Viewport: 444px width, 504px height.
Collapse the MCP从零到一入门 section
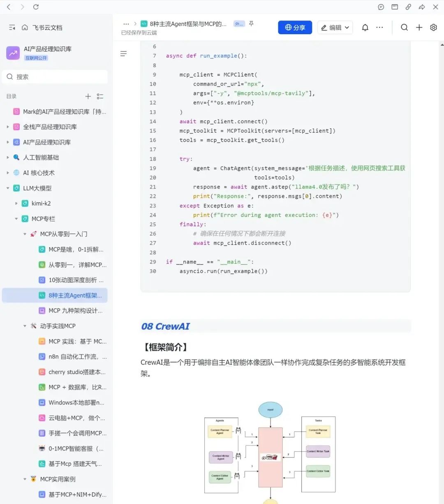click(x=25, y=234)
